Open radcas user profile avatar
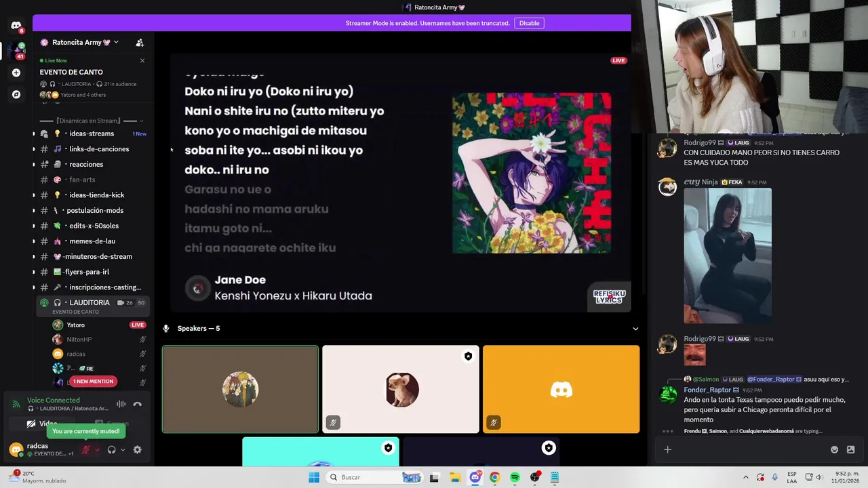868x488 pixels. pyautogui.click(x=16, y=449)
